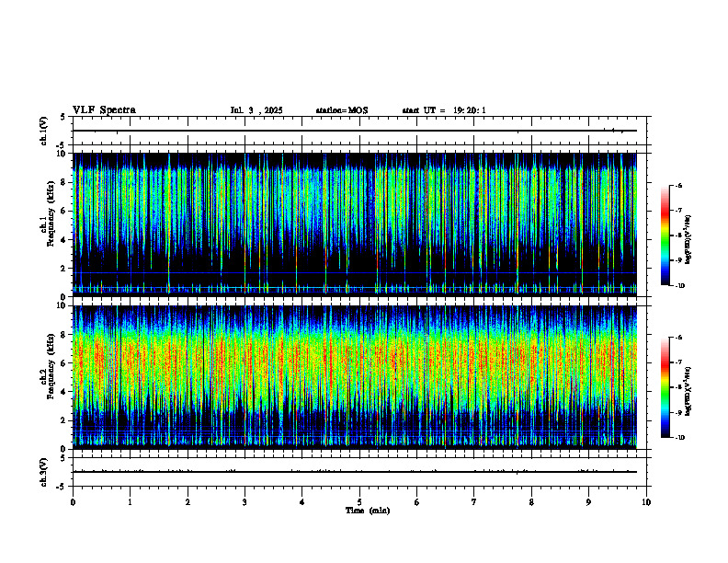This screenshot has height=563, width=728.
Task: Click time axis tick label "7"
Action: point(474,502)
